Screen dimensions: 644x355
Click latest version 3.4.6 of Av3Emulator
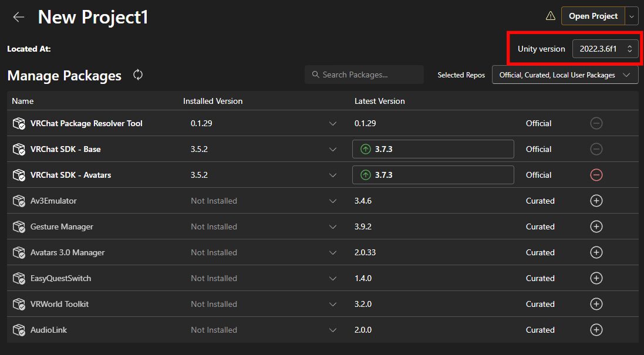pyautogui.click(x=363, y=201)
